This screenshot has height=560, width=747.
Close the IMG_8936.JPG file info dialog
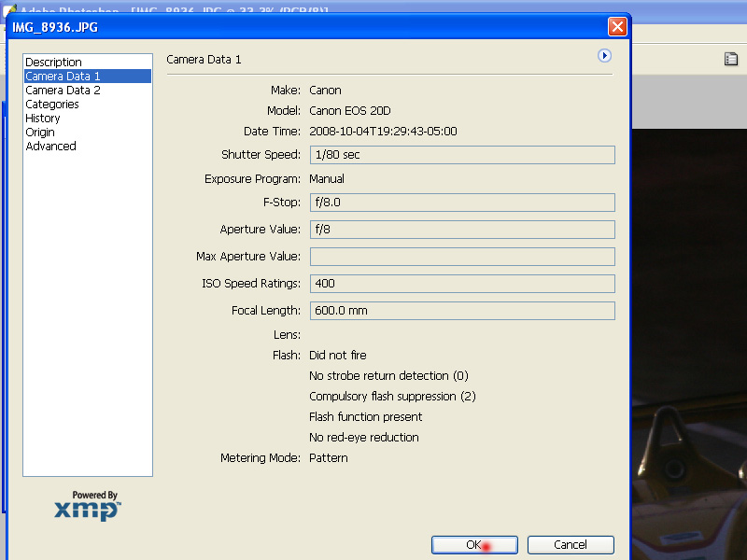[x=617, y=27]
